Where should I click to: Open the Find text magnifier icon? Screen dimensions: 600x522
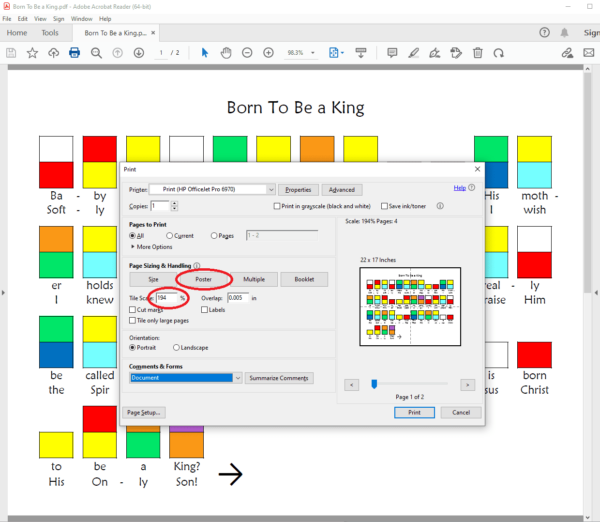96,53
